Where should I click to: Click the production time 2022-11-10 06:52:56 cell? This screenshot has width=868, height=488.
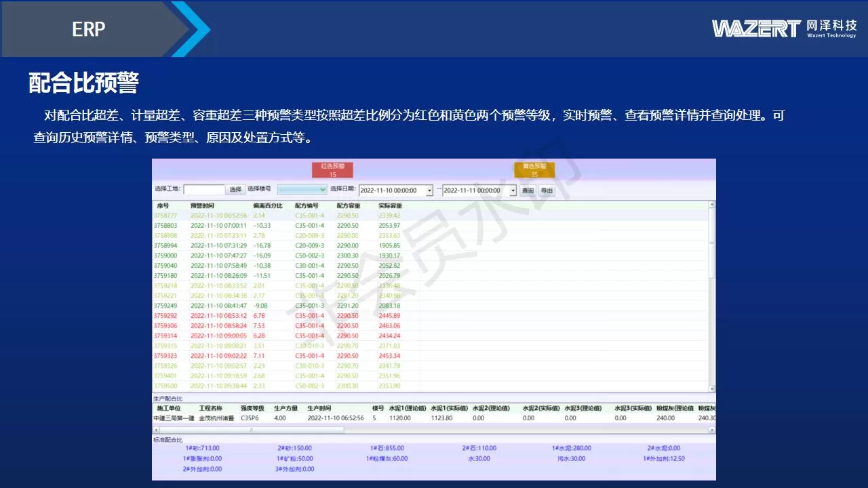coord(336,418)
